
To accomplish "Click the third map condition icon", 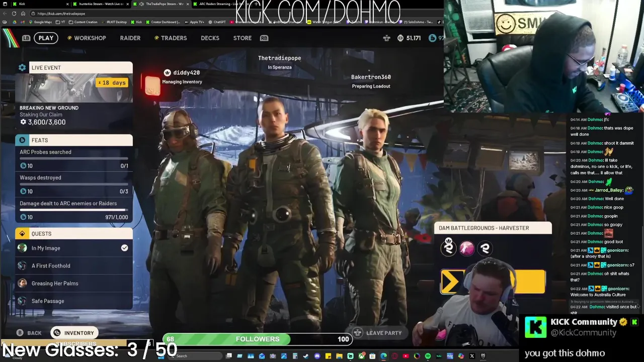I will (x=485, y=248).
